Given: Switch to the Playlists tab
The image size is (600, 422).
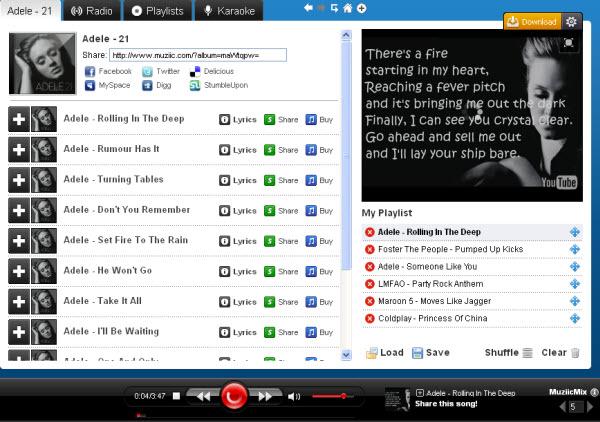Looking at the screenshot, I should 158,11.
